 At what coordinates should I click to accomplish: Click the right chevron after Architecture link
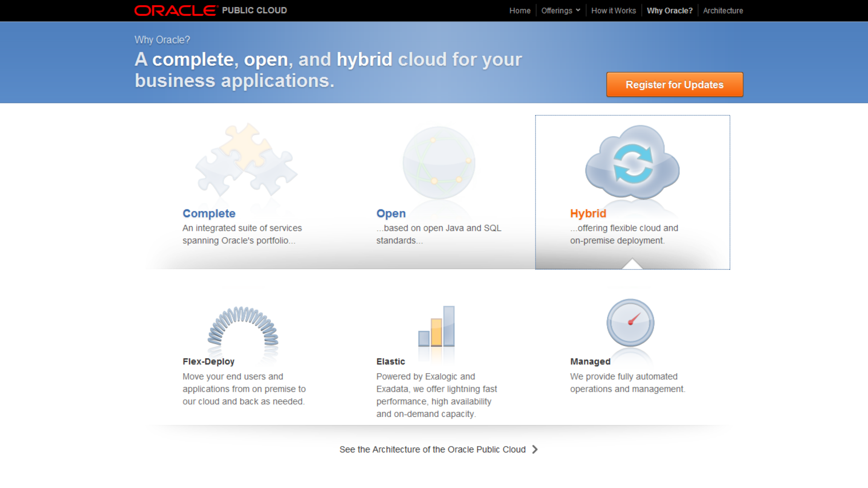[535, 449]
